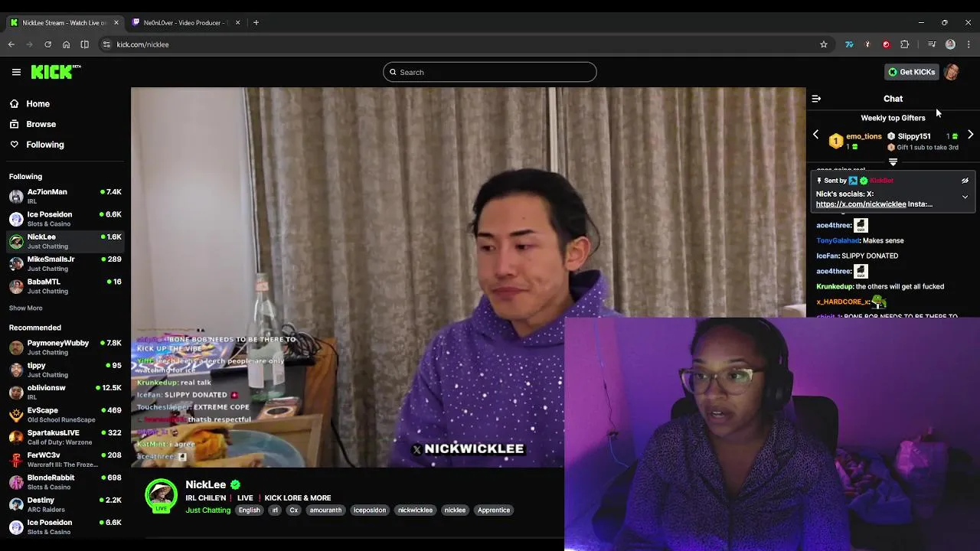
Task: Select the iceposeidon tag
Action: tap(370, 510)
